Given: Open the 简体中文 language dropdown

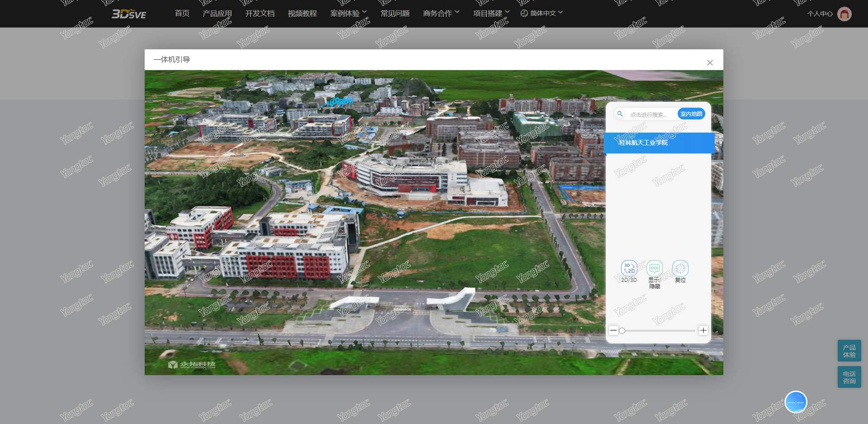Looking at the screenshot, I should (542, 13).
